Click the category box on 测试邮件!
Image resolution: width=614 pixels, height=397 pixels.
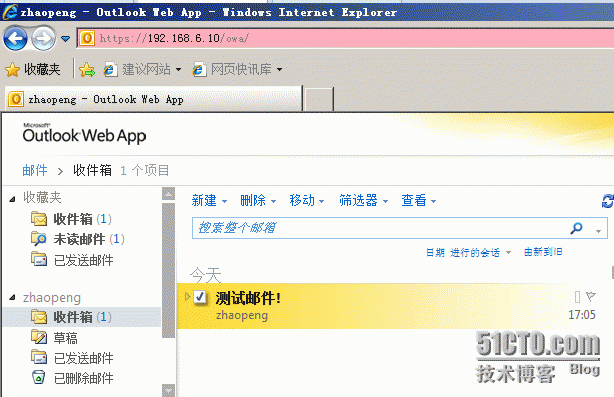tap(577, 297)
